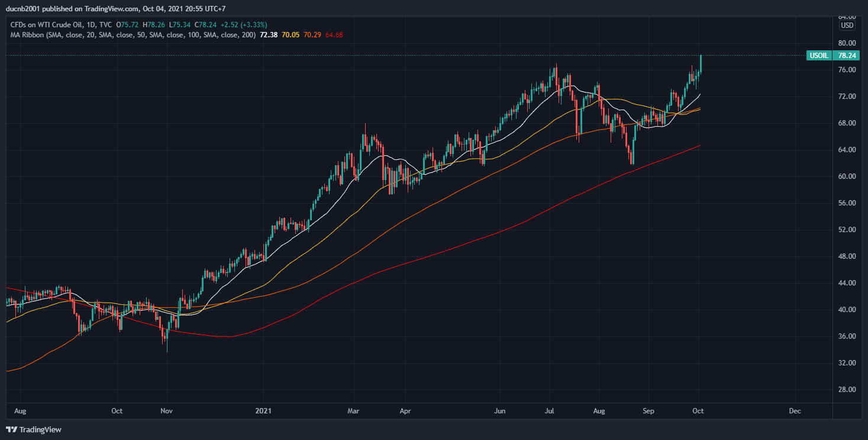Click the 2021 year label on time axis

coord(262,410)
